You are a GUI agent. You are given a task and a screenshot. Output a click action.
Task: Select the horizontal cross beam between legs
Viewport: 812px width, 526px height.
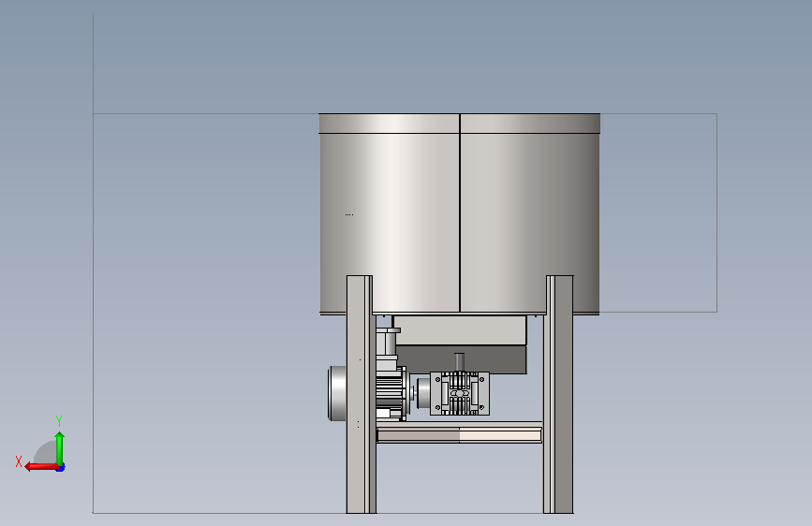pos(459,432)
